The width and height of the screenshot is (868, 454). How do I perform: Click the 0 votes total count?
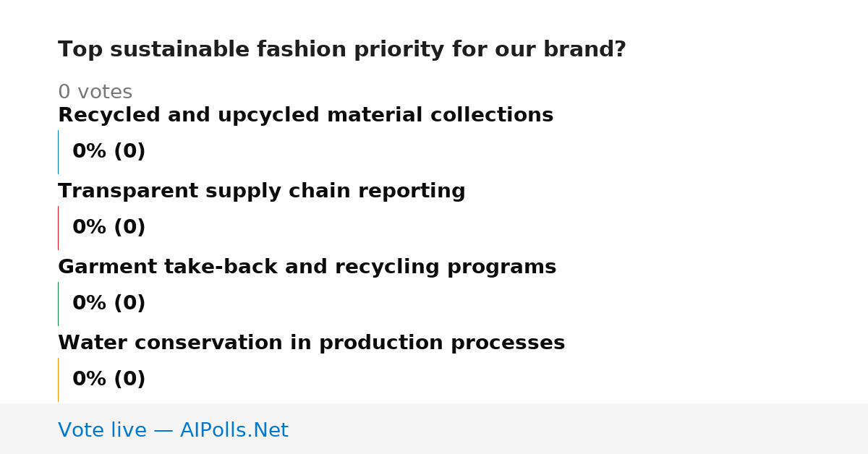pyautogui.click(x=95, y=93)
